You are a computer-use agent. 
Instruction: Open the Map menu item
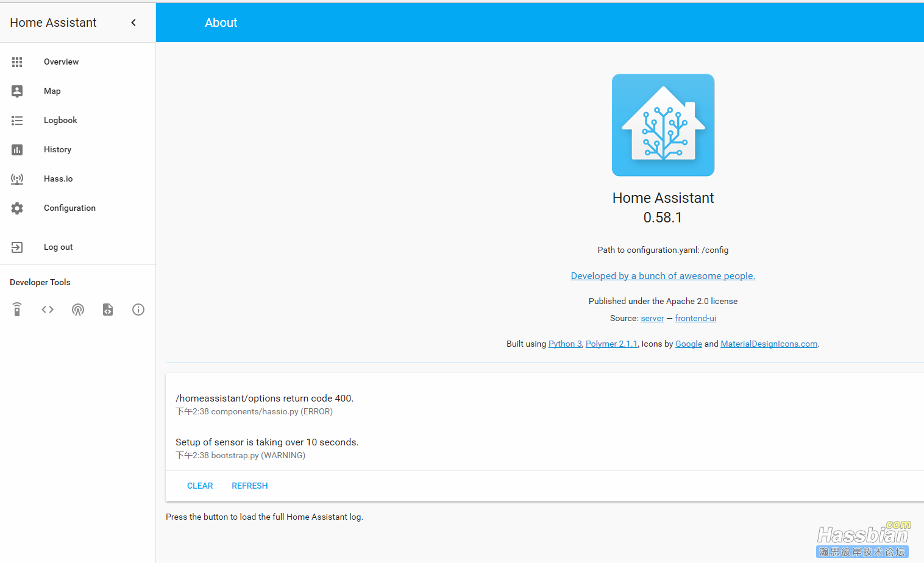(x=78, y=91)
